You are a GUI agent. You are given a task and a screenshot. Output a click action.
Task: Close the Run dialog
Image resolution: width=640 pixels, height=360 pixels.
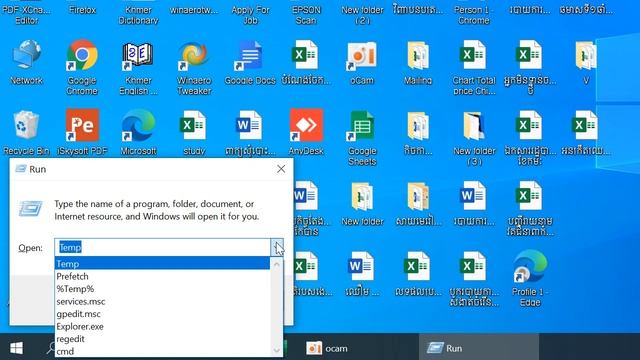281,169
